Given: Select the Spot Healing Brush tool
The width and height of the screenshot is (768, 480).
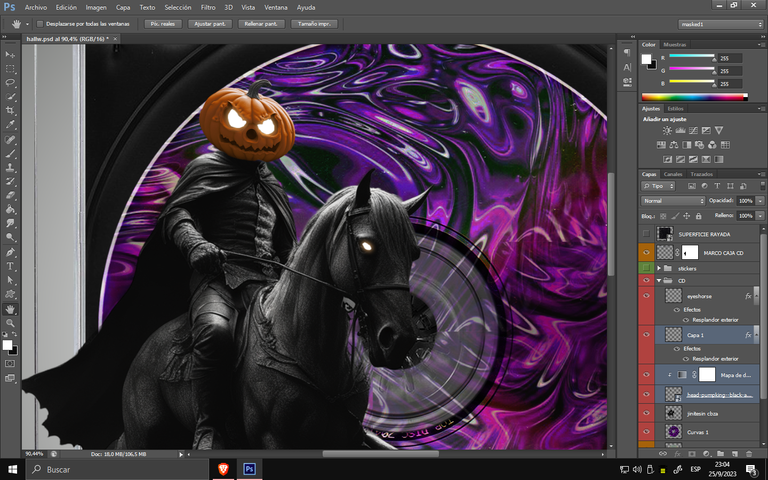Looking at the screenshot, I should (10, 140).
